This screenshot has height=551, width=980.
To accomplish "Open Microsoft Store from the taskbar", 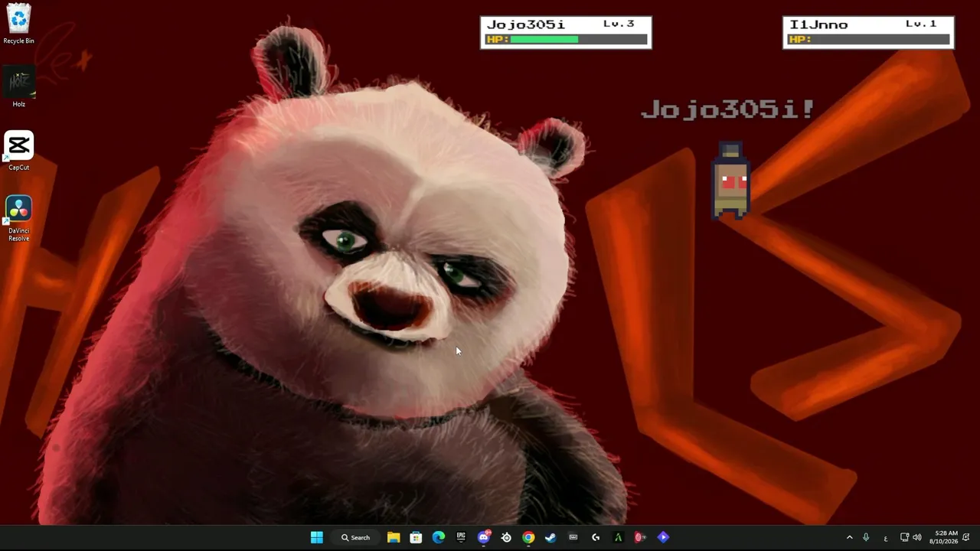I will pyautogui.click(x=416, y=537).
